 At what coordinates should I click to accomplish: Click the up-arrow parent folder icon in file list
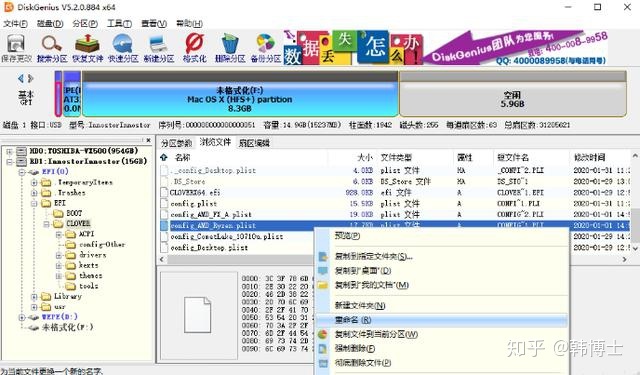click(164, 157)
